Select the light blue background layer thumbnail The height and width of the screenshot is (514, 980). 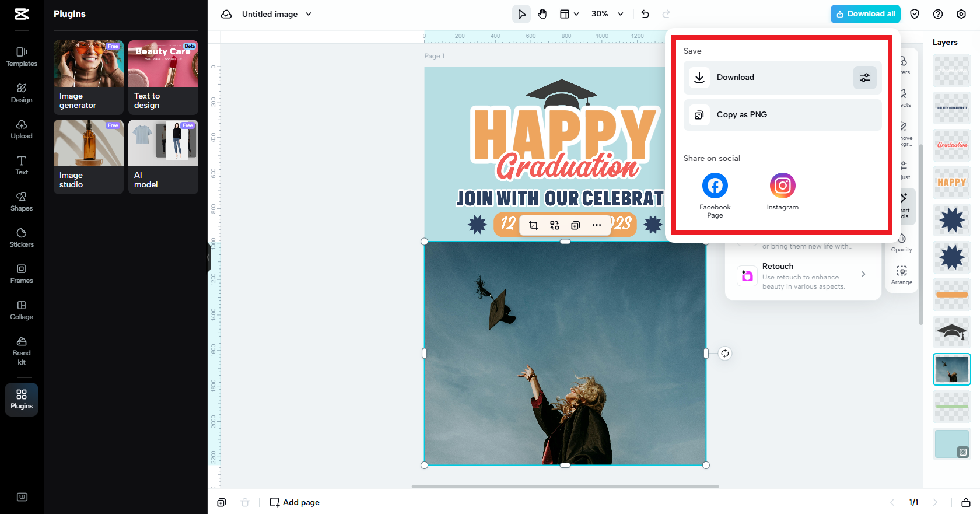[x=951, y=443]
